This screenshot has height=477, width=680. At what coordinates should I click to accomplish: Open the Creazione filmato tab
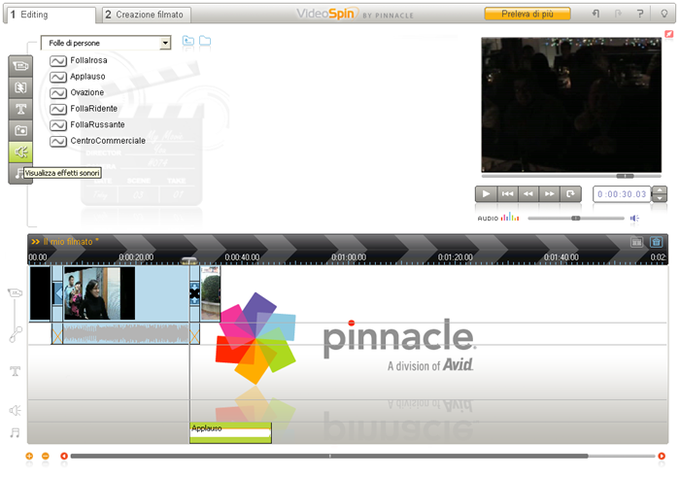point(147,15)
